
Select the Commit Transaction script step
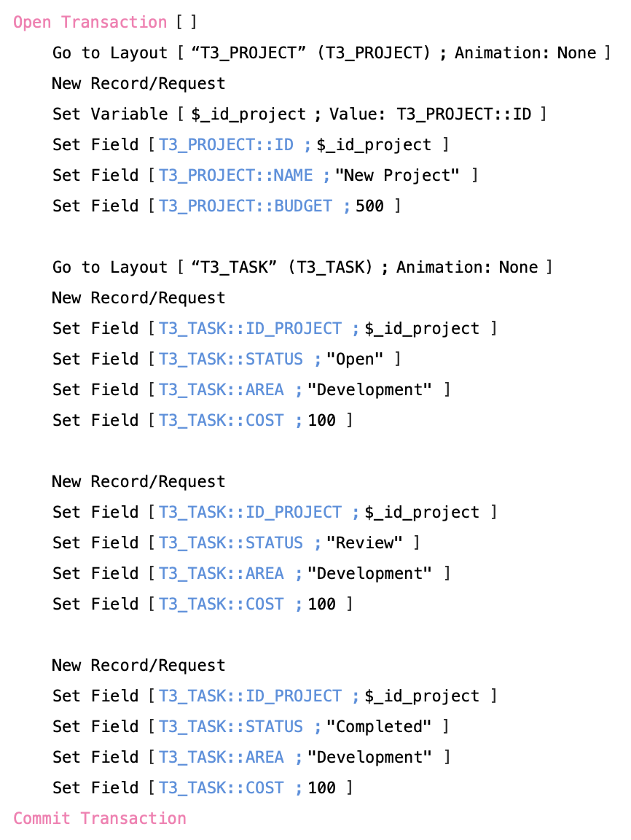point(100,818)
